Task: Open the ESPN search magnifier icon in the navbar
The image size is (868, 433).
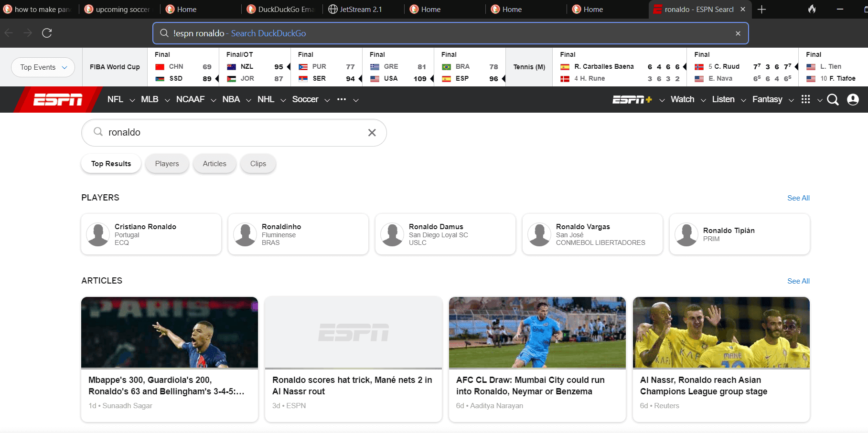Action: coord(833,99)
